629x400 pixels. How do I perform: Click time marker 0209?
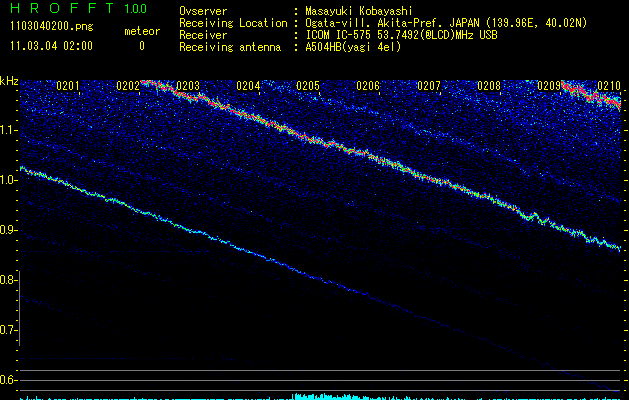pos(549,86)
